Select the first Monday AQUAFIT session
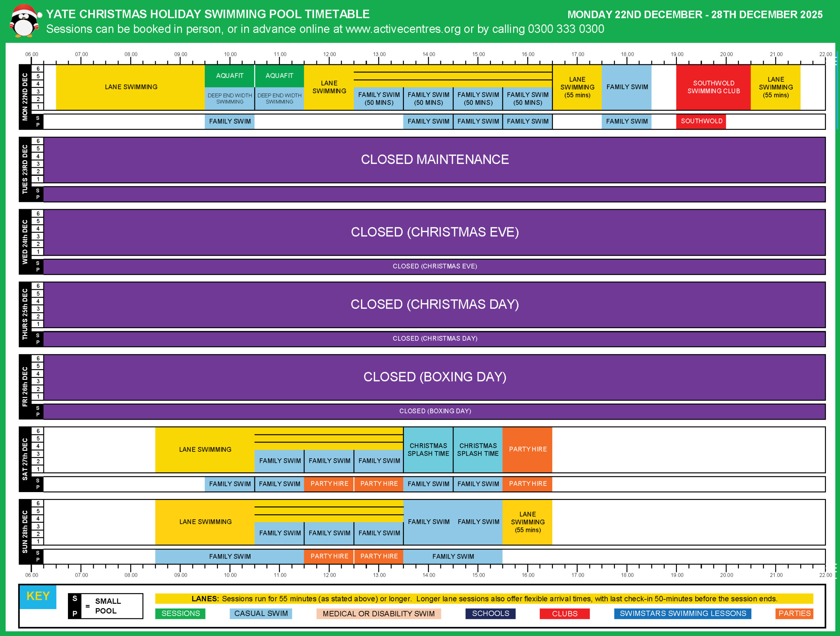This screenshot has height=636, width=840. pyautogui.click(x=229, y=76)
